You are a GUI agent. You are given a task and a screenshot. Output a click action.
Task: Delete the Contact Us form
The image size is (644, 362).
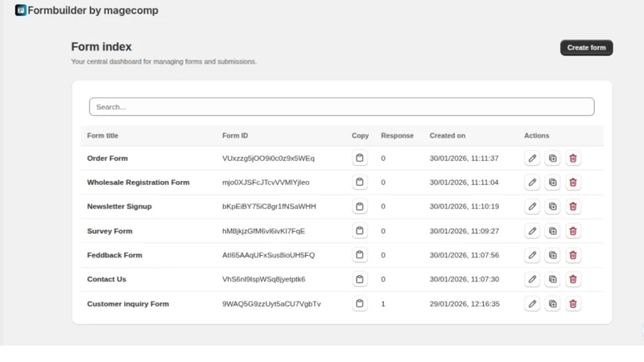(573, 279)
